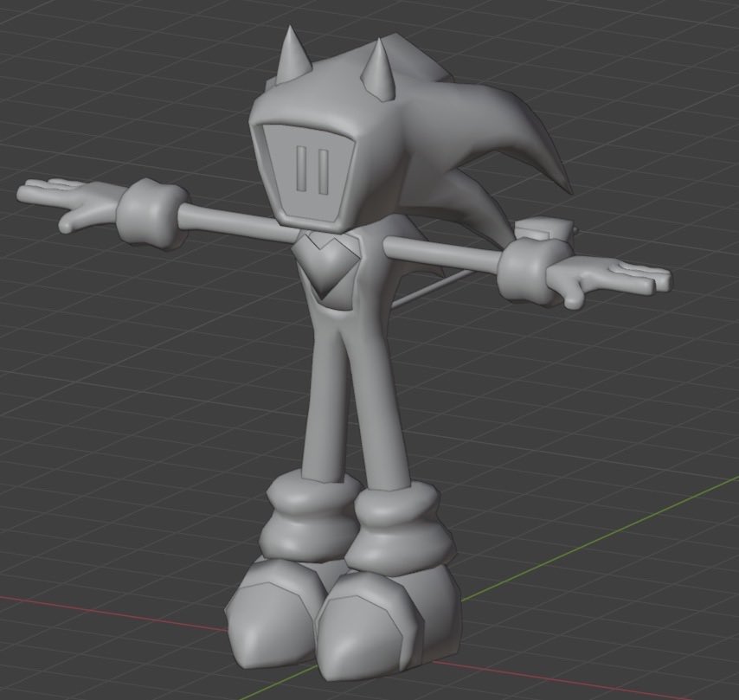Select the open hand on the viewer's left

point(70,203)
